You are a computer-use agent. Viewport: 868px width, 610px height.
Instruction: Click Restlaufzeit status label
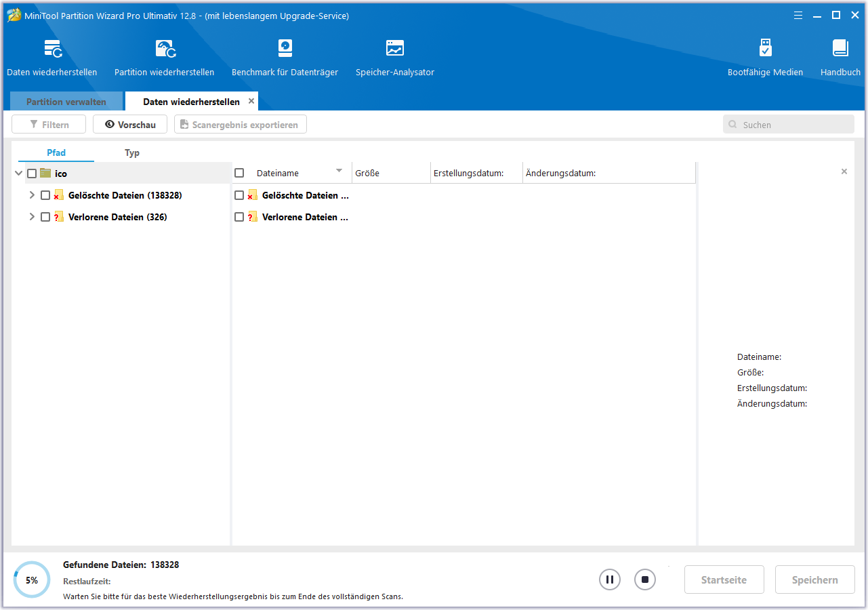click(87, 581)
